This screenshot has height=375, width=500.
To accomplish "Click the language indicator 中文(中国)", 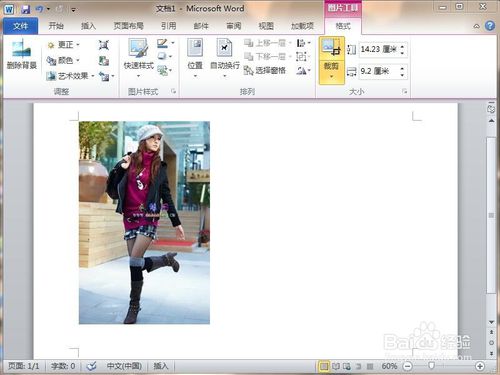I will pos(124,366).
